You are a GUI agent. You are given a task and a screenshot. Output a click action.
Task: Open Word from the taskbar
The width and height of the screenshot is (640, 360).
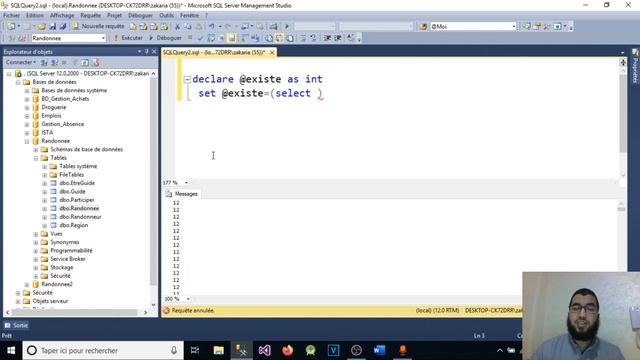379,351
